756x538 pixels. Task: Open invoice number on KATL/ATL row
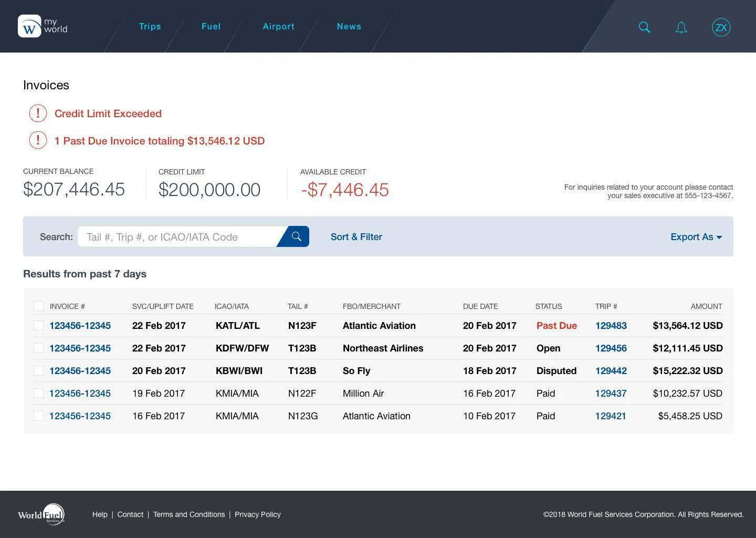click(80, 326)
